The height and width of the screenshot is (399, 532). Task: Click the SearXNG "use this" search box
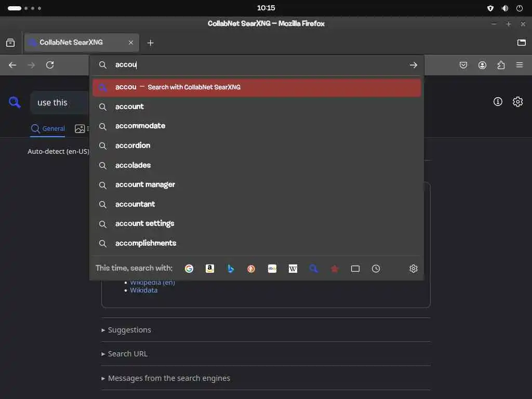point(60,102)
